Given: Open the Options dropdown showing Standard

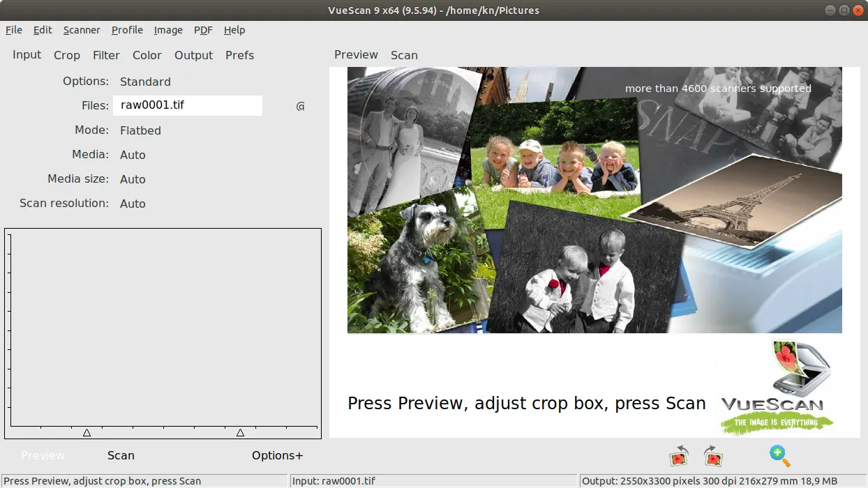Looking at the screenshot, I should pyautogui.click(x=145, y=82).
